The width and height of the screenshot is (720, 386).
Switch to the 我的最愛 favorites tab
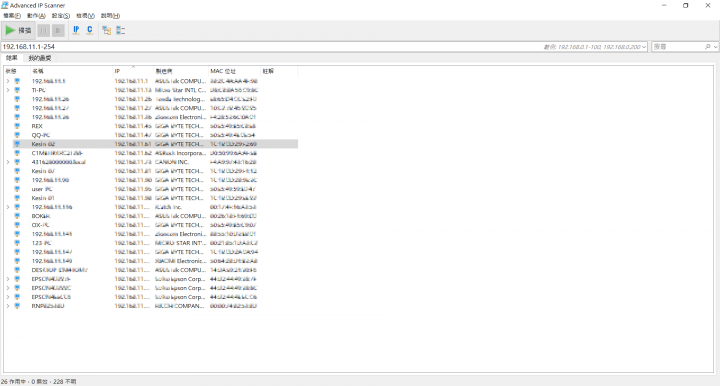click(x=40, y=58)
